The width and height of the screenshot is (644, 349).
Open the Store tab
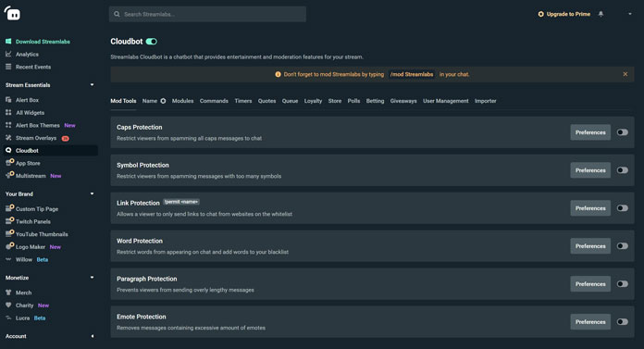335,101
